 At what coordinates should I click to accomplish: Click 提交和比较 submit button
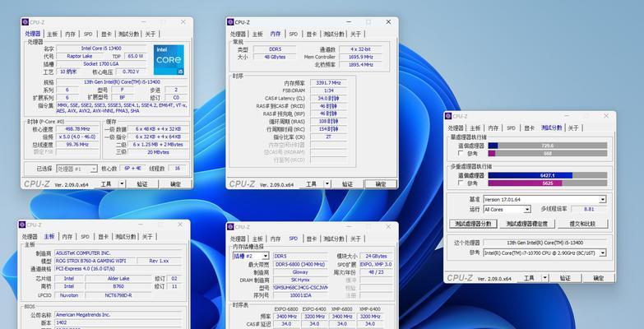click(x=582, y=224)
